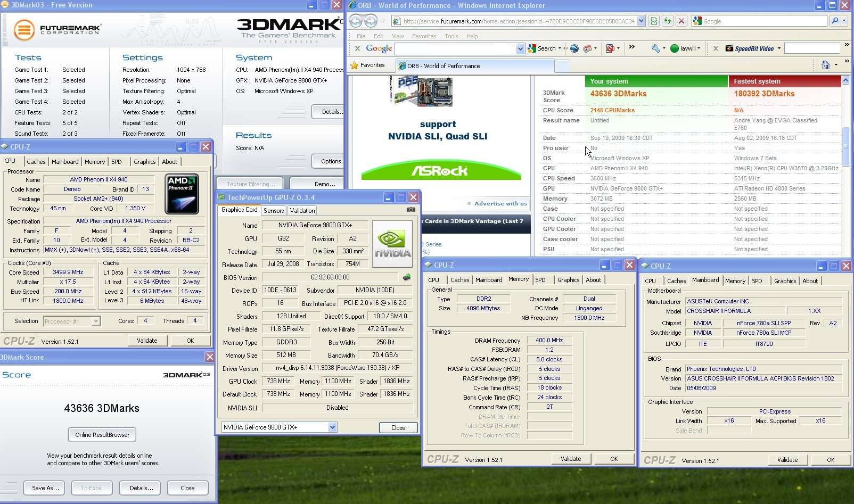Close the Google toolbar with its X
The width and height of the screenshot is (854, 504).
(x=357, y=48)
